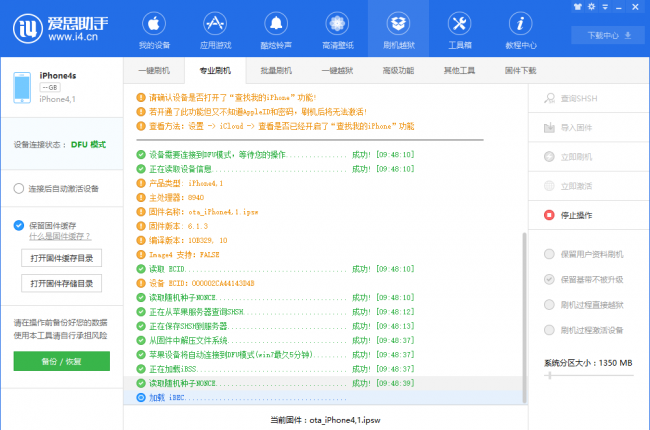This screenshot has width=650, height=430.
Task: Click the skin shirt icon in title bar
Action: coord(578,7)
